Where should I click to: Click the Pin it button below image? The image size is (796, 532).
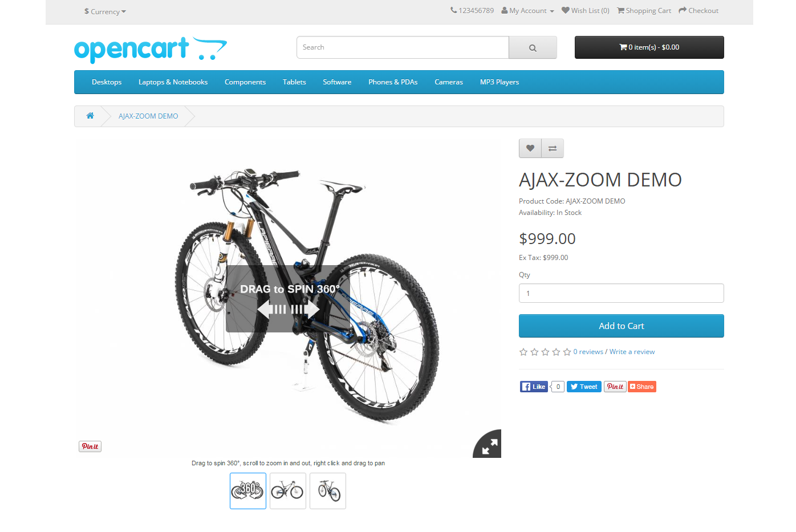[90, 446]
